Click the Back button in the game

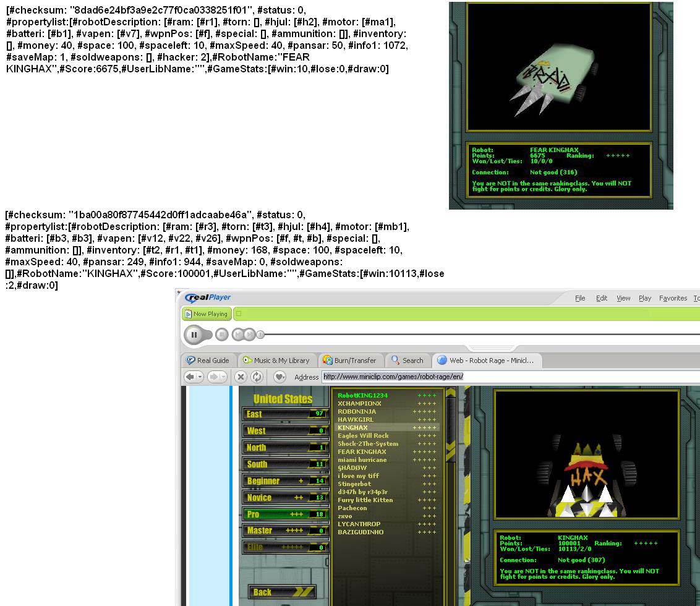coord(282,592)
